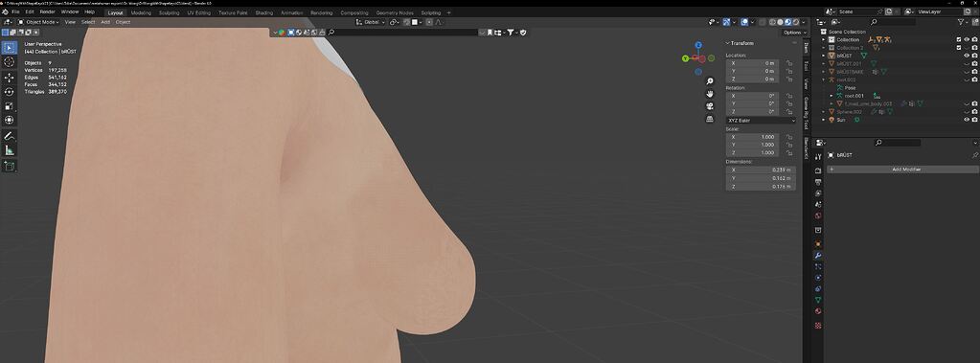Open the Object properties orange square tab
980x363 pixels.
click(x=818, y=243)
